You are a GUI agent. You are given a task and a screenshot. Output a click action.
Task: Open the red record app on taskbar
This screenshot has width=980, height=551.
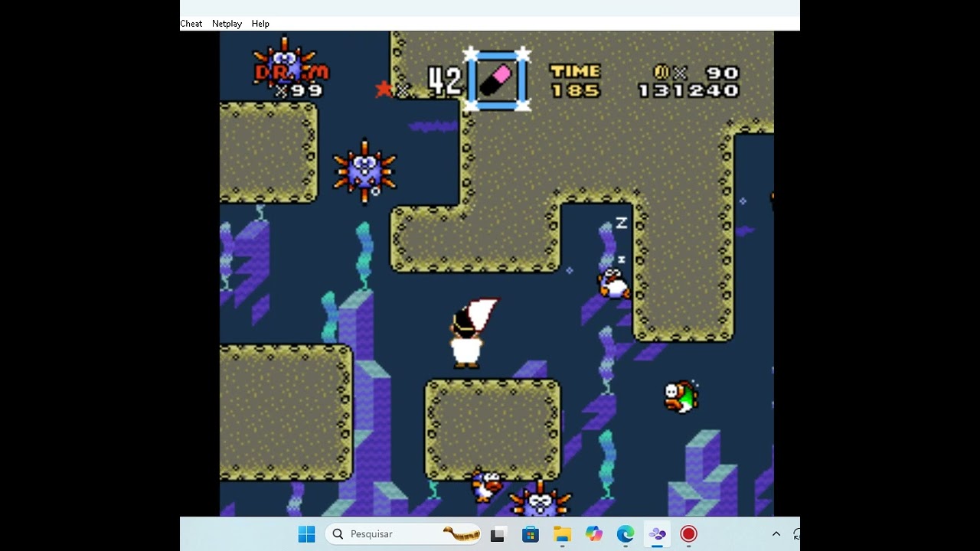tap(688, 534)
